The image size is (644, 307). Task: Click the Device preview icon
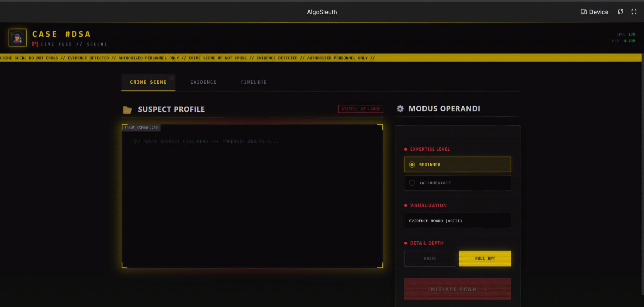point(583,12)
